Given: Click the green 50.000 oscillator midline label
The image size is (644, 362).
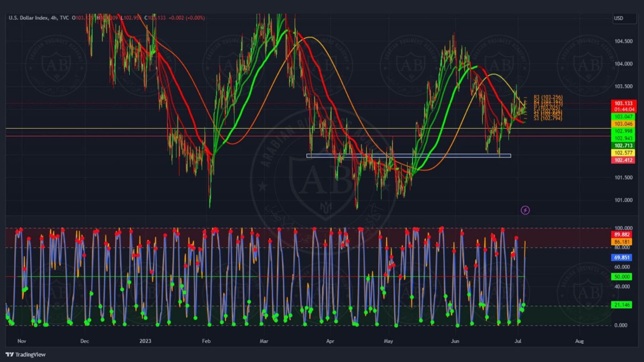Looking at the screenshot, I should (x=622, y=277).
